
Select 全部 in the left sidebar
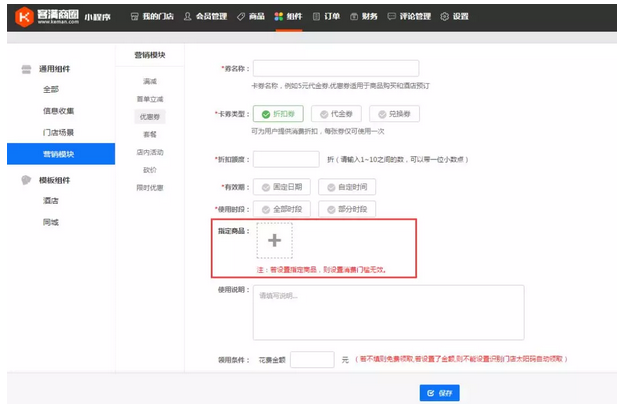(51, 89)
